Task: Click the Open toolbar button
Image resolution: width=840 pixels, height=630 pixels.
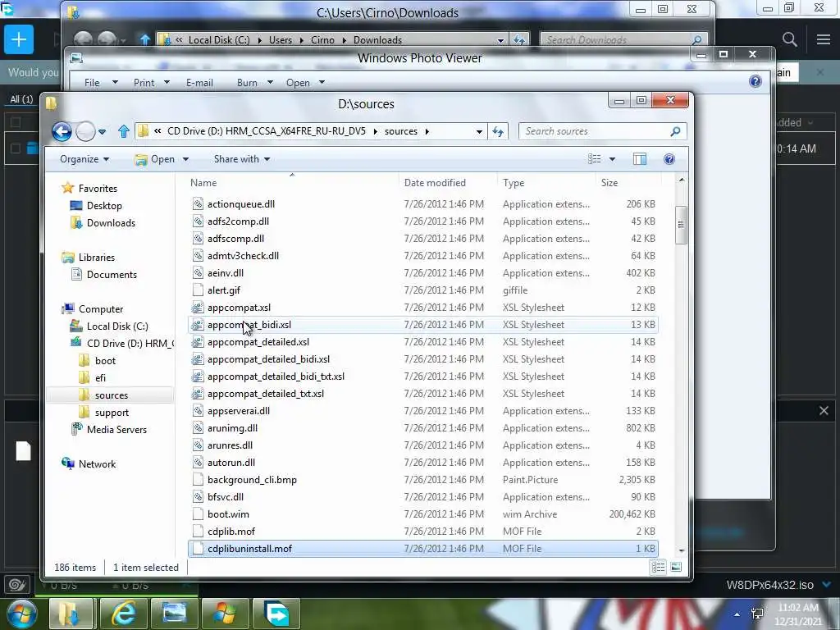Action: [155, 159]
